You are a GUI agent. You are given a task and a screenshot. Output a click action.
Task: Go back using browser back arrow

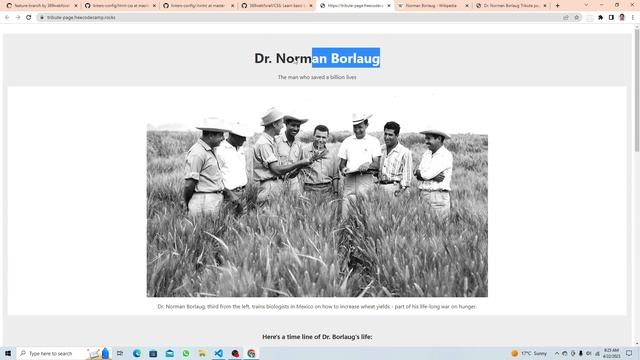point(7,18)
